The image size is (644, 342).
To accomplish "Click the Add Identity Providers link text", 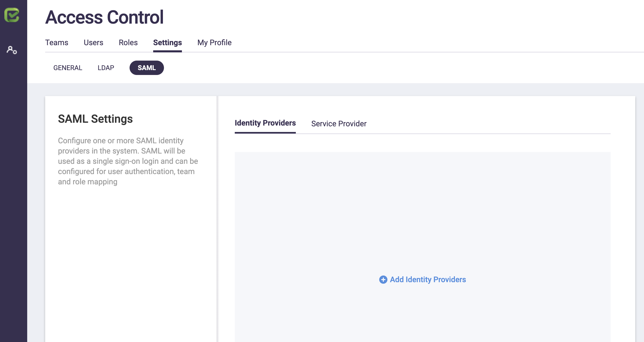I will [x=428, y=280].
